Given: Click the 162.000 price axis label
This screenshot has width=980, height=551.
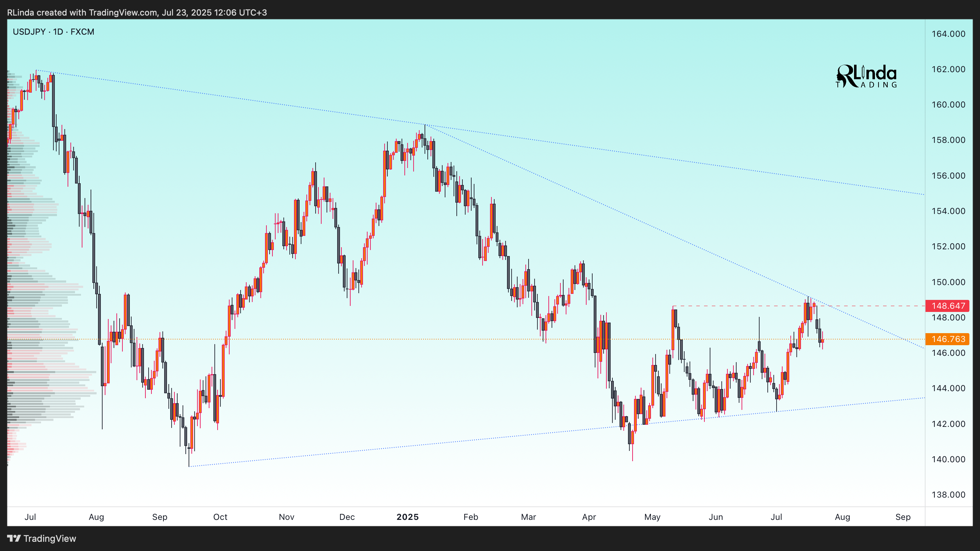Looking at the screenshot, I should (x=949, y=69).
